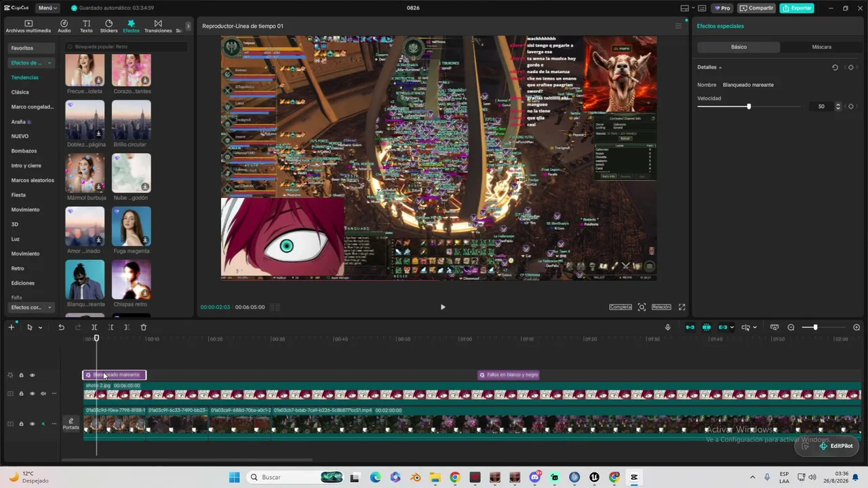Select the Doblez página effect thumbnail
The height and width of the screenshot is (488, 868).
coord(85,120)
